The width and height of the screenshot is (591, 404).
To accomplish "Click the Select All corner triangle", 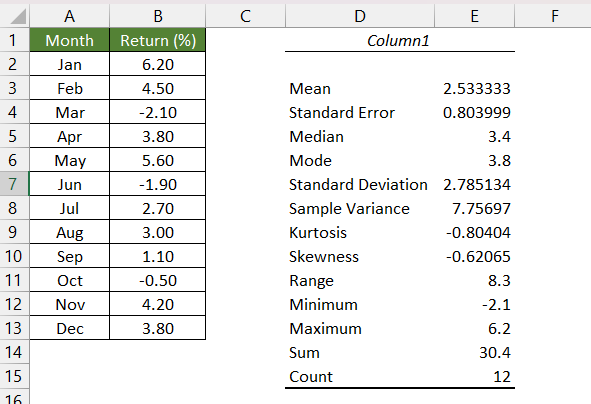I will tap(15, 16).
